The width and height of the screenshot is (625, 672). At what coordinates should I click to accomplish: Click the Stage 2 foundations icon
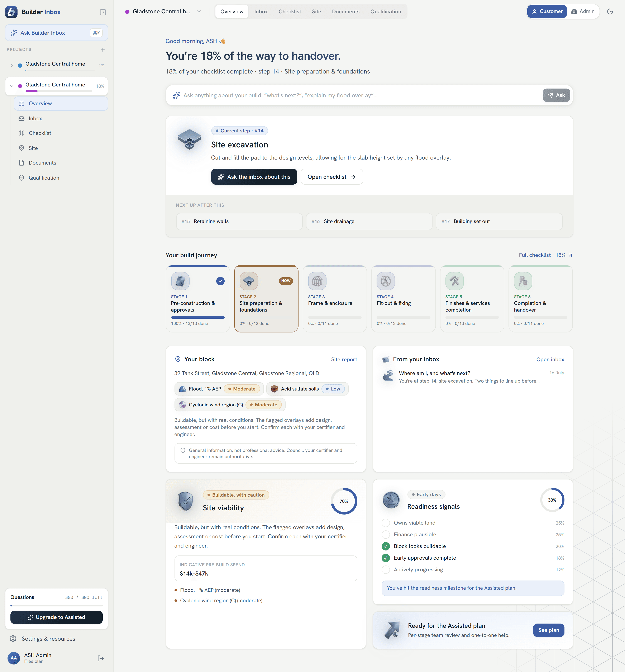[x=249, y=281]
